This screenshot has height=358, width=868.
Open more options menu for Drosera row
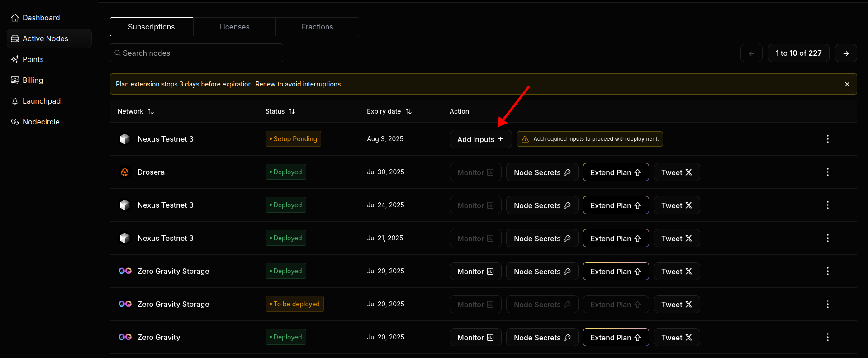click(828, 172)
